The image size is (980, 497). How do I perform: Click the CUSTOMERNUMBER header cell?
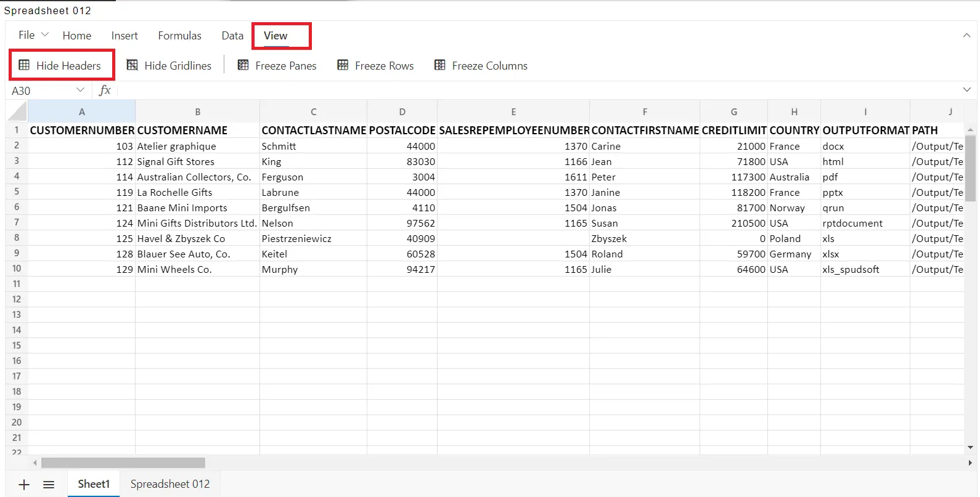tap(82, 130)
